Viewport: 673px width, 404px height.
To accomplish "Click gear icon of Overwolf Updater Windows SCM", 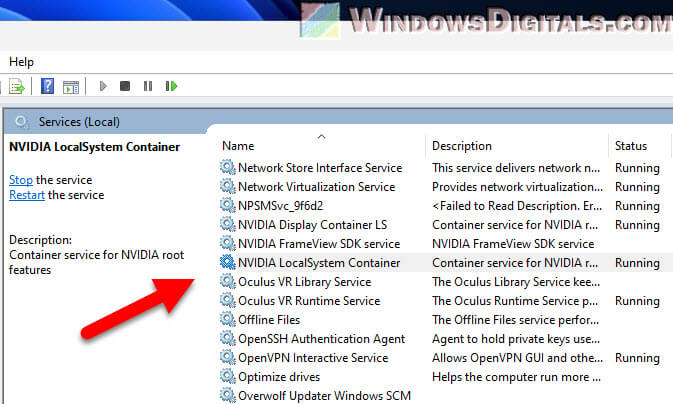I will click(227, 395).
